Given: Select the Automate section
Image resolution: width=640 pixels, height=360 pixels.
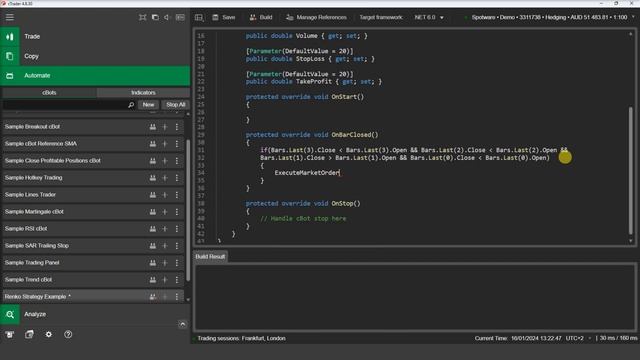Looking at the screenshot, I should [x=95, y=76].
